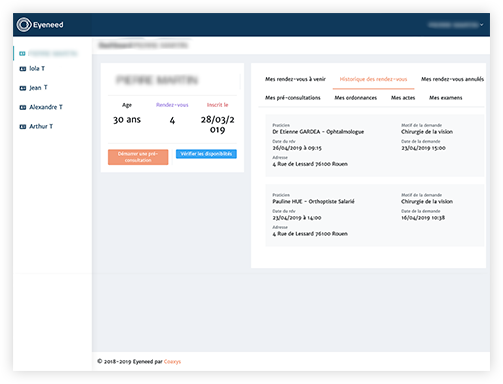The image size is (503, 384).
Task: Follow the Coaxys footer link
Action: point(172,362)
